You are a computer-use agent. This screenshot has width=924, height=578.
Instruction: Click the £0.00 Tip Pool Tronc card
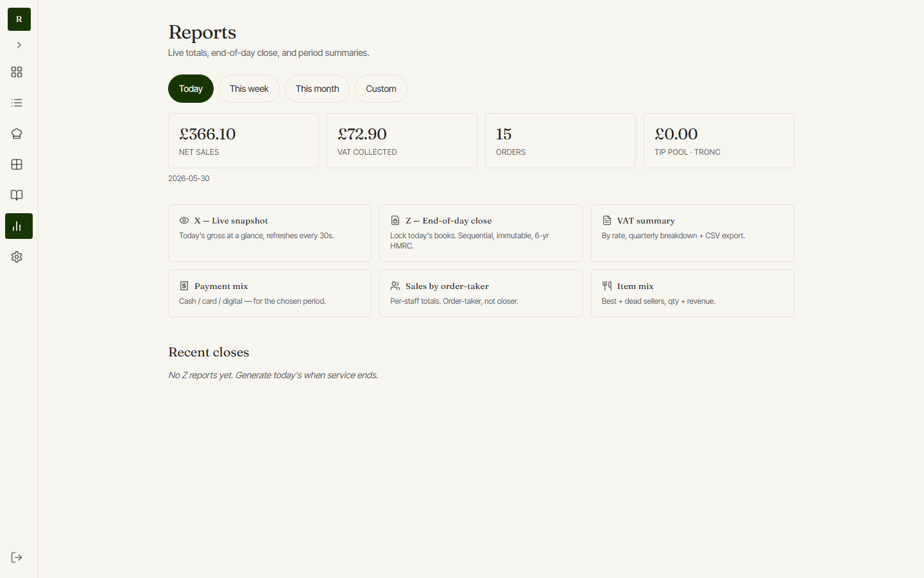coord(719,141)
